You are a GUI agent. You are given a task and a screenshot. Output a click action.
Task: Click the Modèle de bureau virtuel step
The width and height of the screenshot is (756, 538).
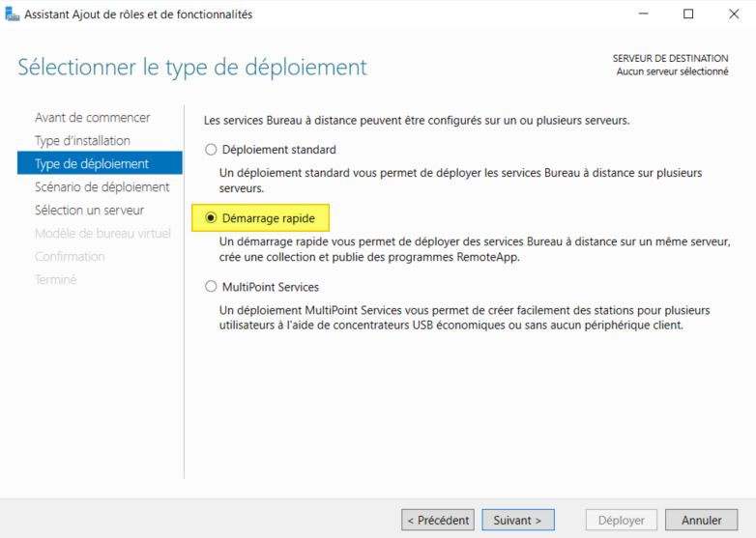click(102, 234)
